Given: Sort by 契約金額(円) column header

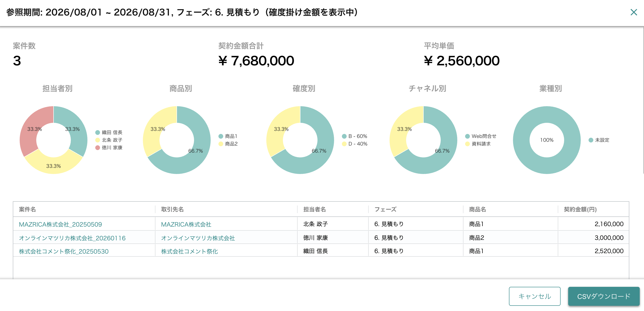Looking at the screenshot, I should tap(580, 209).
